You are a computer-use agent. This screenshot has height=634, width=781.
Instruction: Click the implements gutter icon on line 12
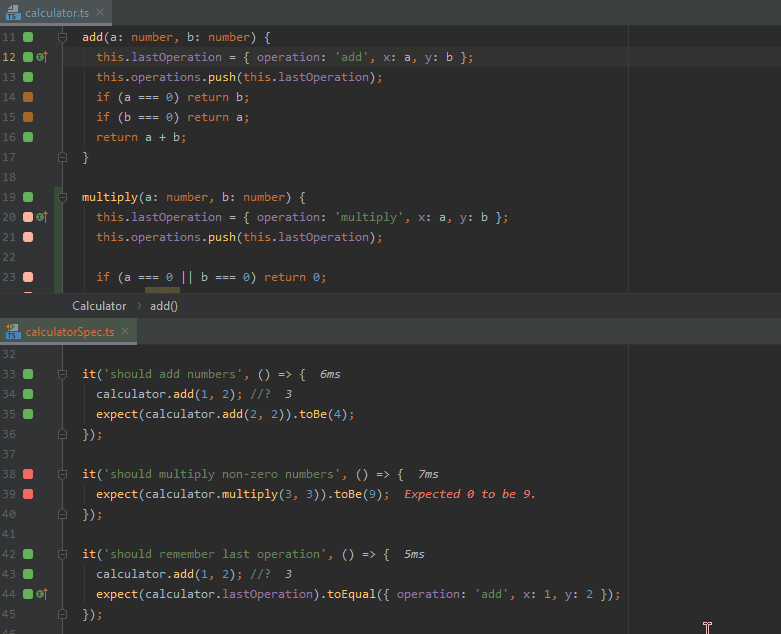point(42,57)
